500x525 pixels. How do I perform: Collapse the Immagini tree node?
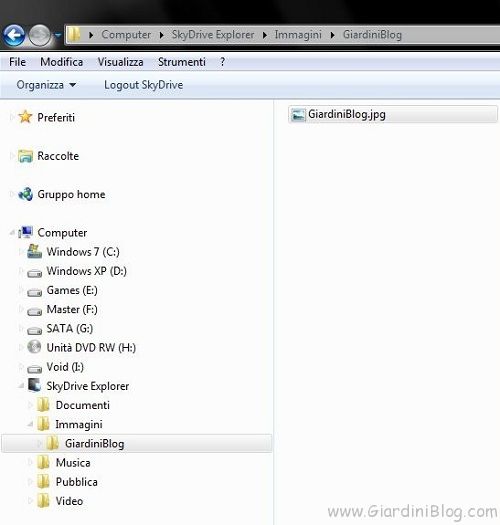coord(30,424)
